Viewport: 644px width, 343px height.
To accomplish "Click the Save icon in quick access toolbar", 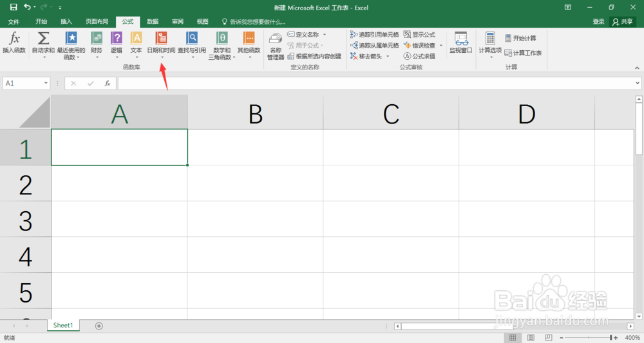I will pos(14,7).
